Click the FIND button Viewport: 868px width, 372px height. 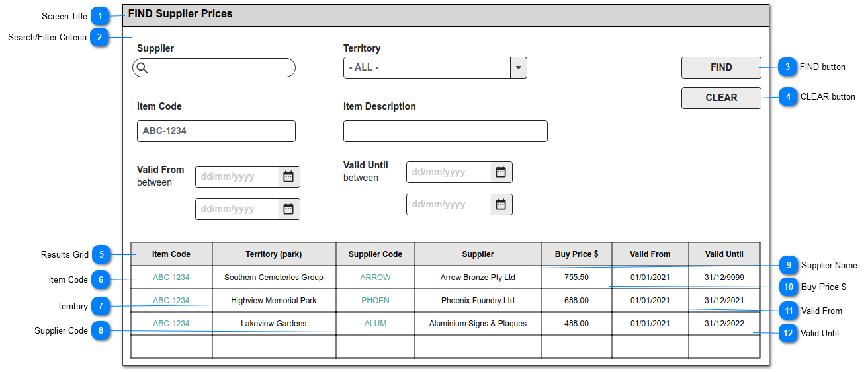[x=721, y=67]
